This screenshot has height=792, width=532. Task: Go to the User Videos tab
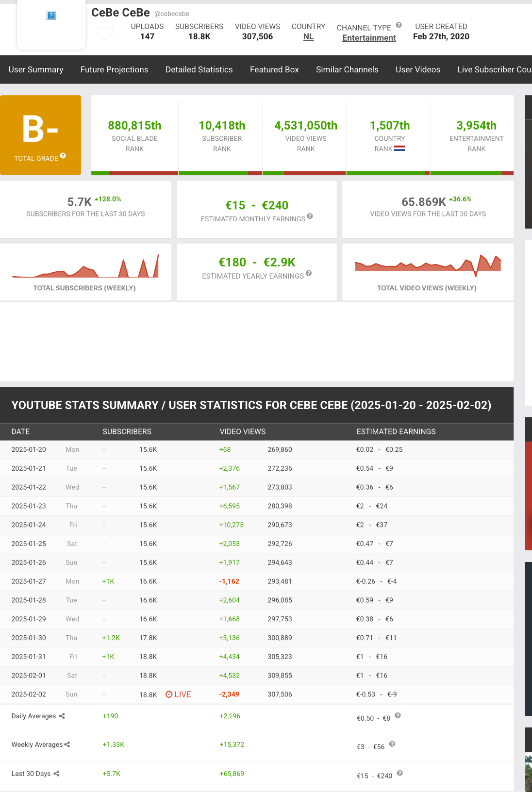point(418,69)
